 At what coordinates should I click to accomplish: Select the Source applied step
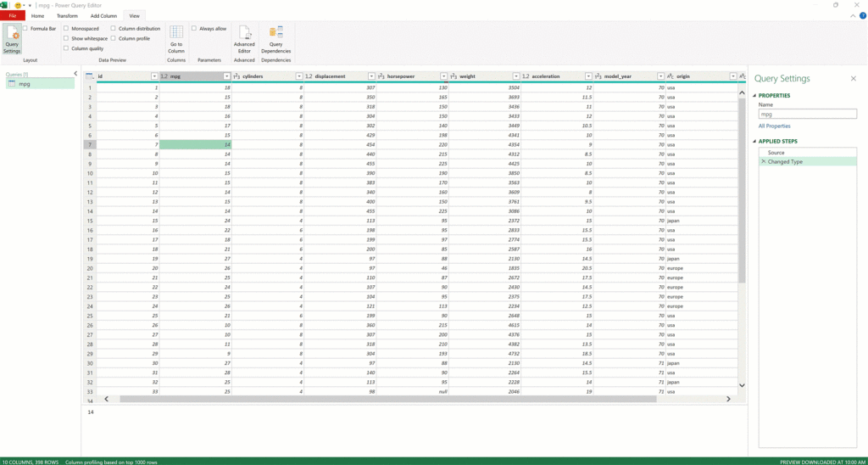click(x=776, y=153)
